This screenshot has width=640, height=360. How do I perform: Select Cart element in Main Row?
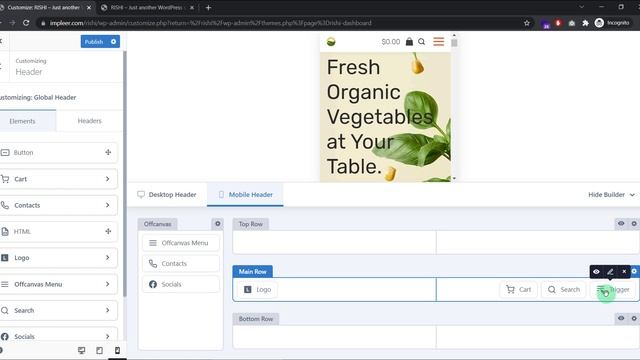point(519,289)
